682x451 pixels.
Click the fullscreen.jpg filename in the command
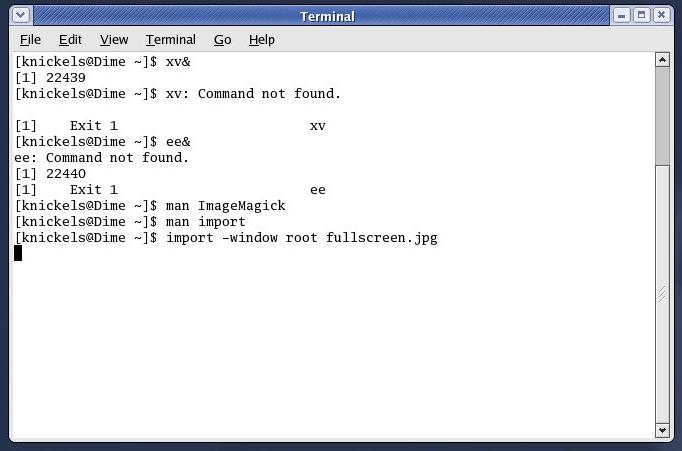coord(382,238)
